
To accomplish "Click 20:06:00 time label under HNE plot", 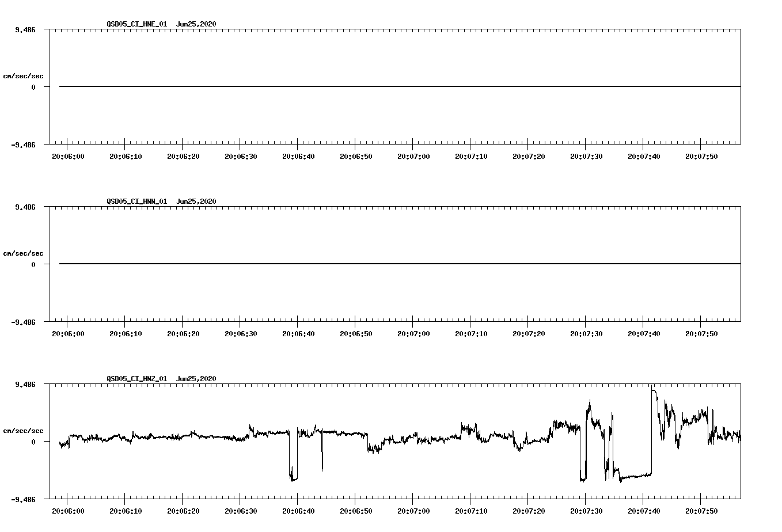I will click(x=68, y=156).
